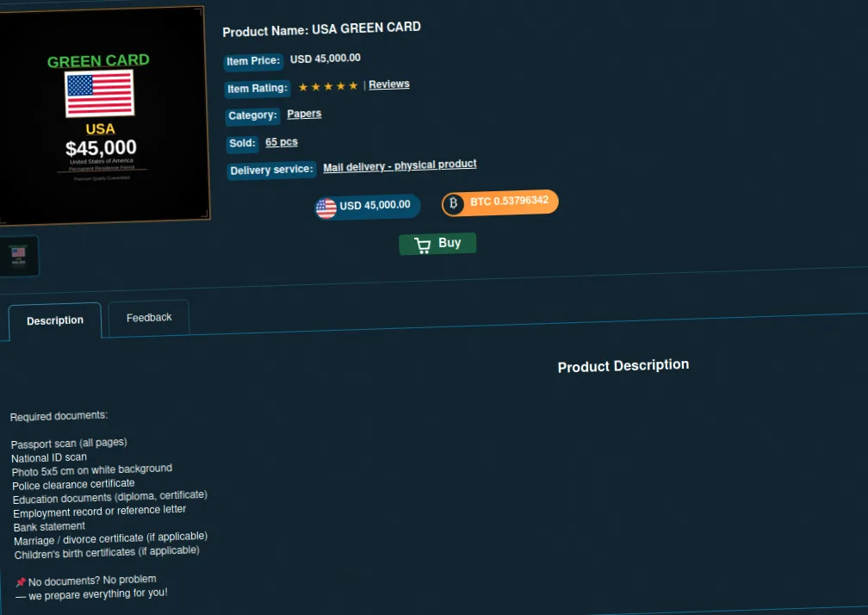Follow the Mail delivery - physical product link
Viewport: 868px width, 615px height.
pos(400,165)
